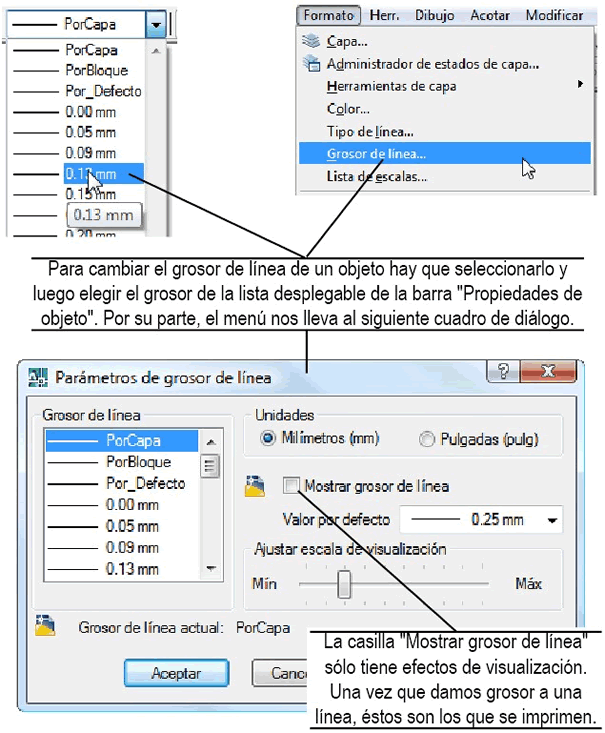Click the dialog list scroll up arrow
This screenshot has width=605, height=733.
211,442
